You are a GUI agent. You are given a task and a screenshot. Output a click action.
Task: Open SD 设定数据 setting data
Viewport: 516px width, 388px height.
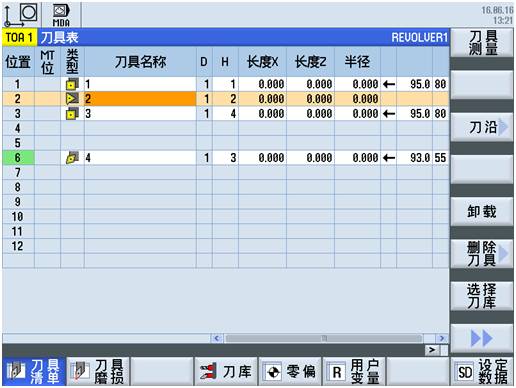[482, 372]
